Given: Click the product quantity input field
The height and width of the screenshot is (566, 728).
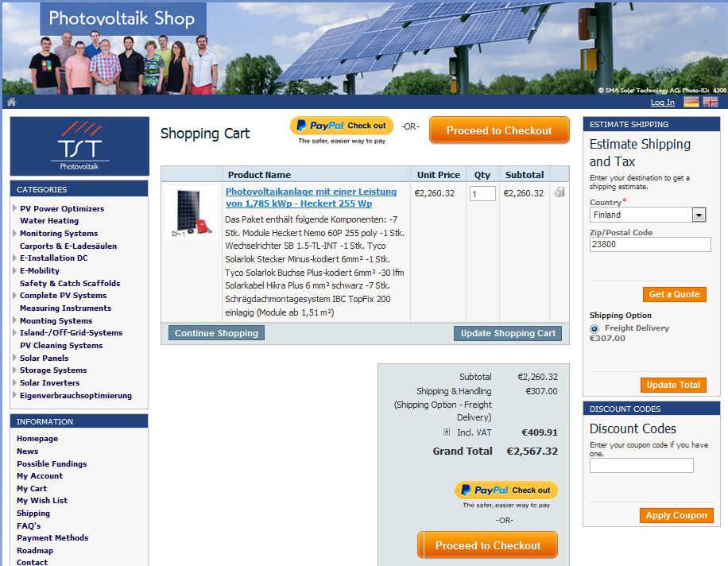Looking at the screenshot, I should pos(482,194).
